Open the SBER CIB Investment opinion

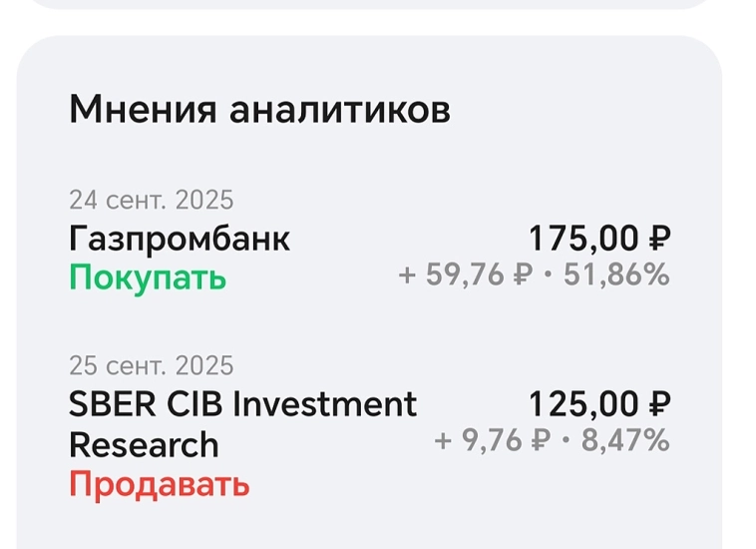point(242,404)
